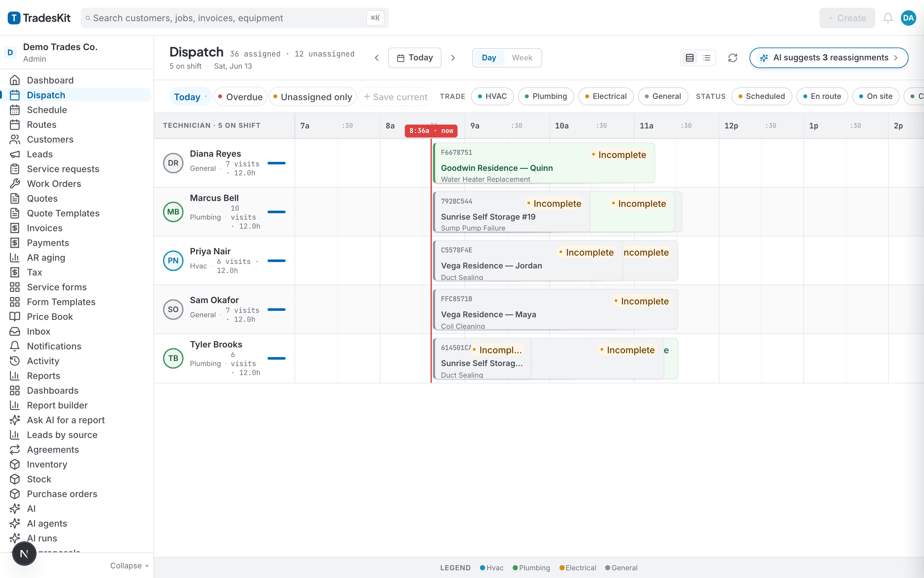This screenshot has height=578, width=924.
Task: Expand the Today saved view dropdown
Action: [191, 97]
